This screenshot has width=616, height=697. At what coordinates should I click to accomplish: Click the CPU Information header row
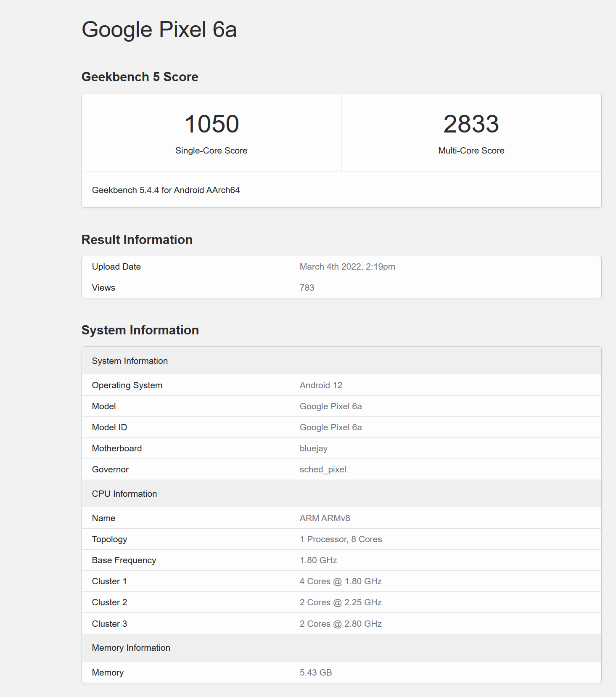pyautogui.click(x=341, y=494)
